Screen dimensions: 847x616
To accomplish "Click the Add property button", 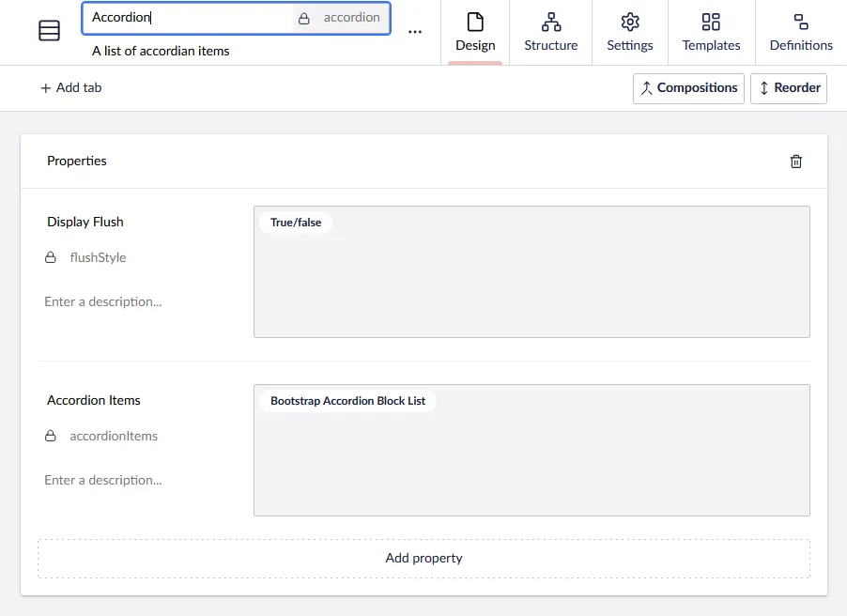I will click(423, 558).
